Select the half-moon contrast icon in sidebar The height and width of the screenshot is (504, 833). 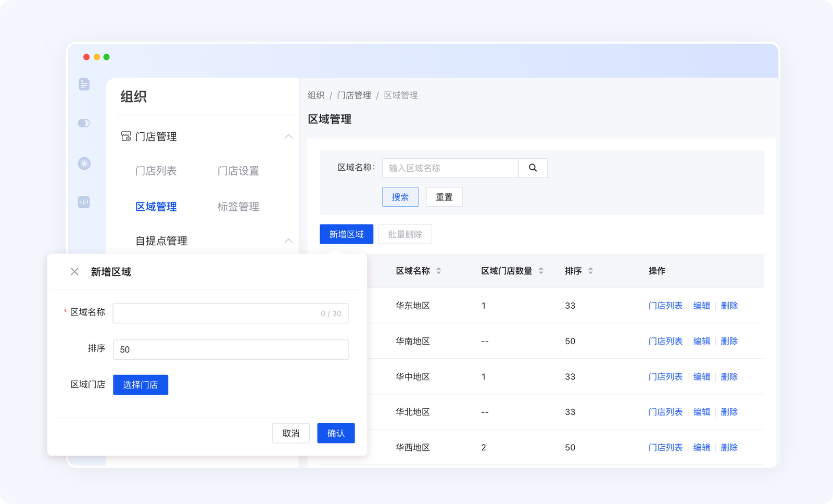point(84,123)
